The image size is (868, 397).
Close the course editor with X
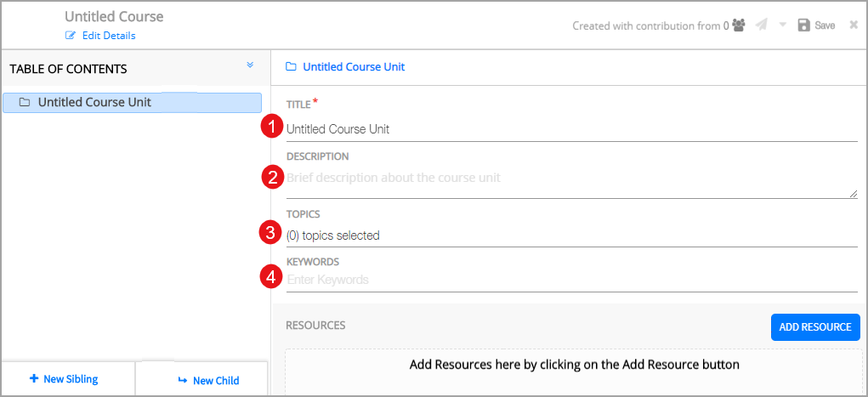[x=854, y=26]
